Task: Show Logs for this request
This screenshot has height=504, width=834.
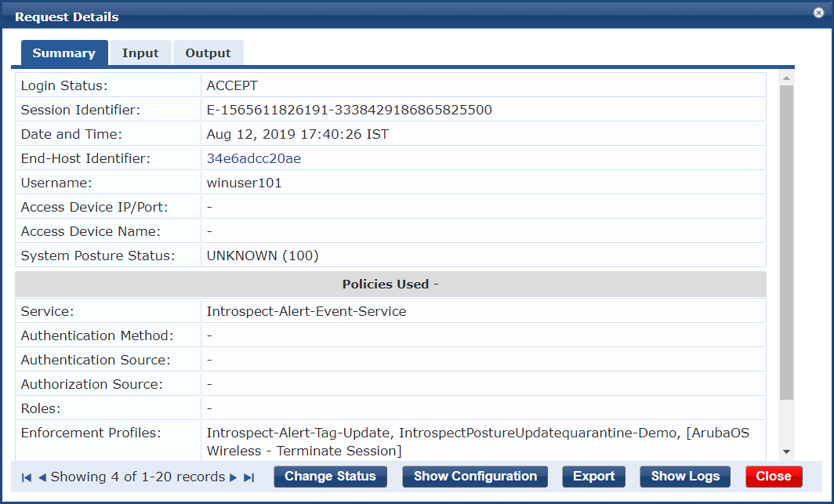Action: tap(685, 477)
